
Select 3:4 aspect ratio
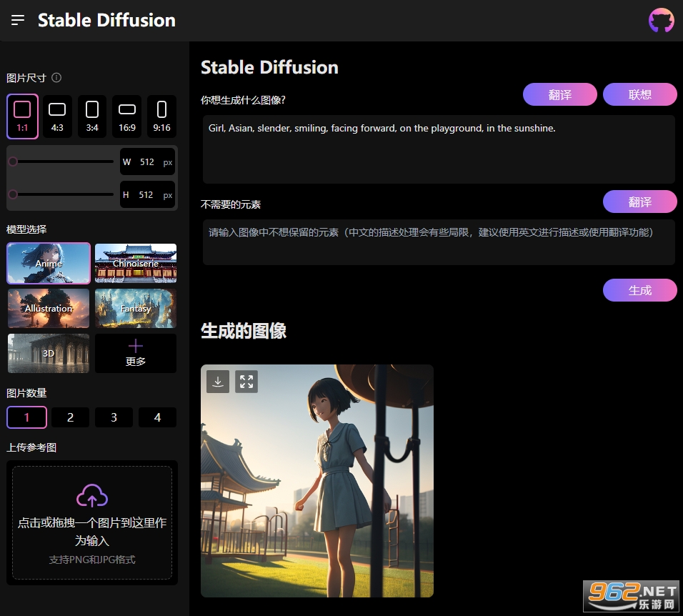[92, 116]
